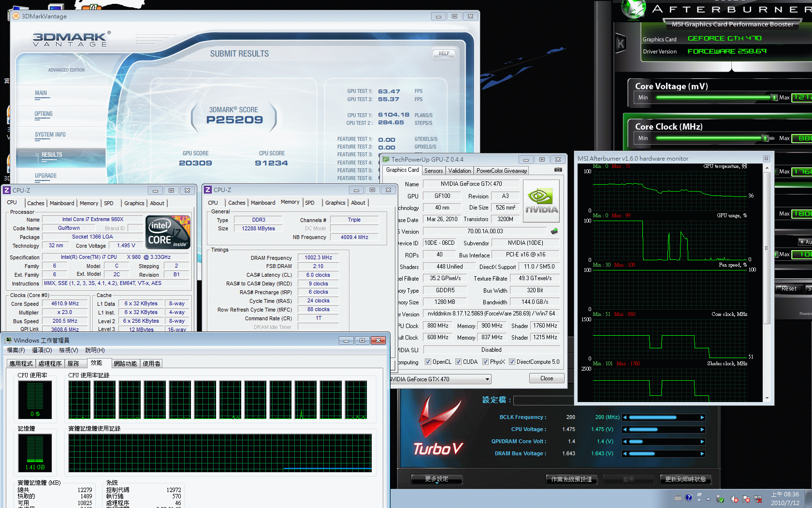This screenshot has width=812, height=508.
Task: Open the Action Center flag tray icon
Action: [746, 499]
